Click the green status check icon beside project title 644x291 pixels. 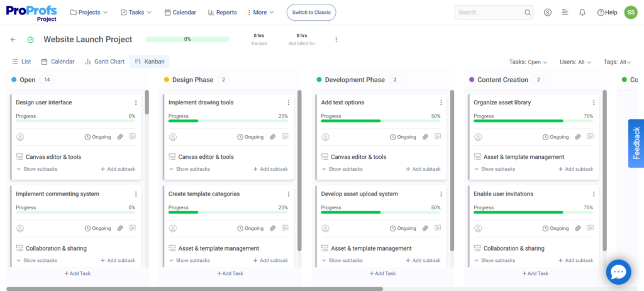point(30,40)
